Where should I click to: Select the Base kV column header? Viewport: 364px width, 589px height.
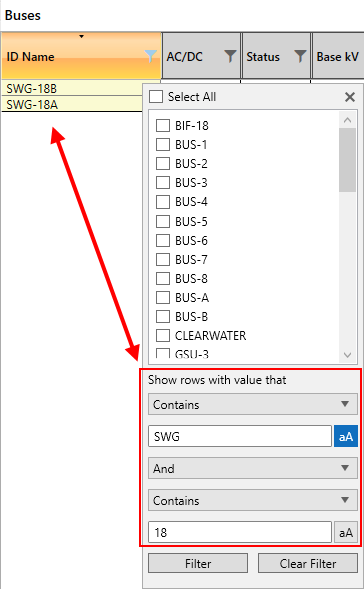click(338, 56)
